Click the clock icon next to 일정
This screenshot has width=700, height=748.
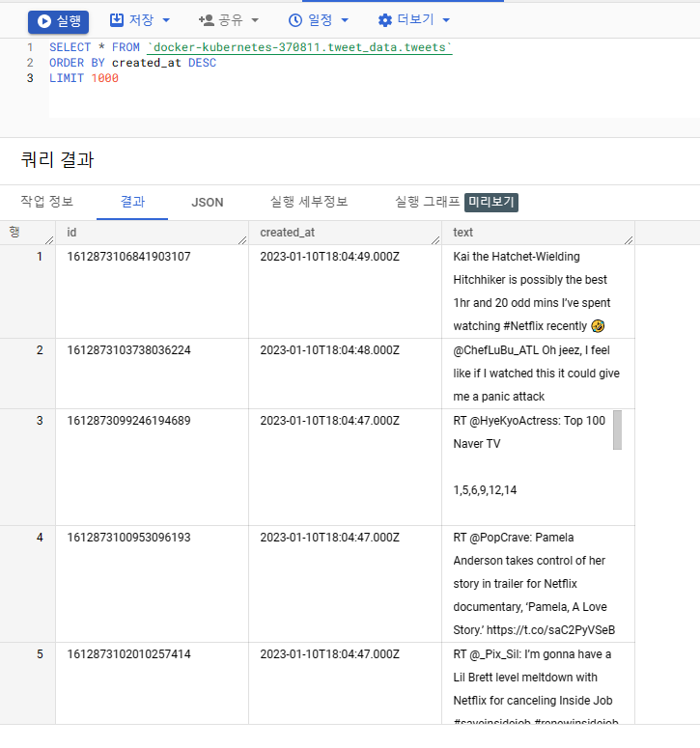coord(295,20)
